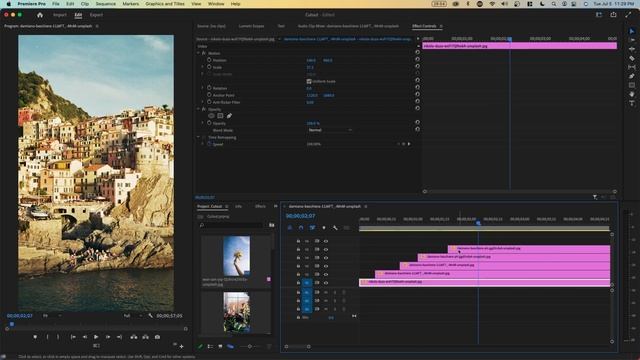
Task: Reset the Position parameter
Action: pos(417,60)
